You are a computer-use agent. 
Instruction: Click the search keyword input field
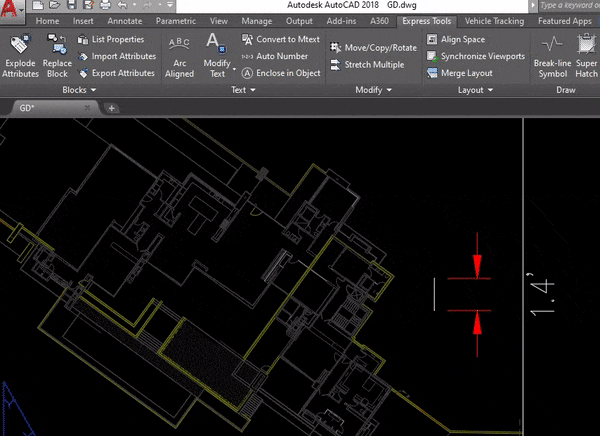click(569, 5)
